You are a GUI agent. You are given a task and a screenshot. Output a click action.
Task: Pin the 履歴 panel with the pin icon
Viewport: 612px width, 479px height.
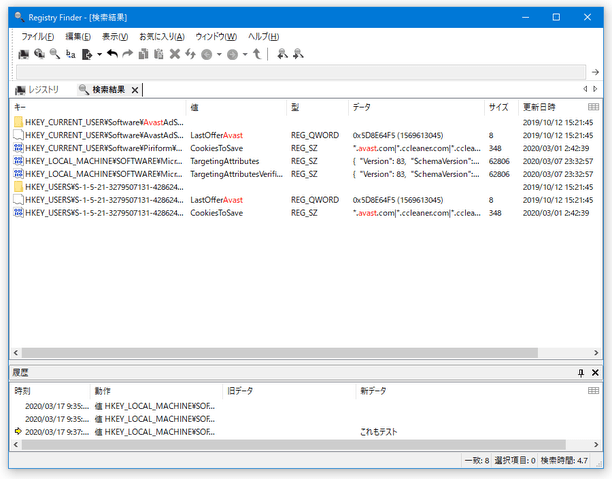pos(581,373)
